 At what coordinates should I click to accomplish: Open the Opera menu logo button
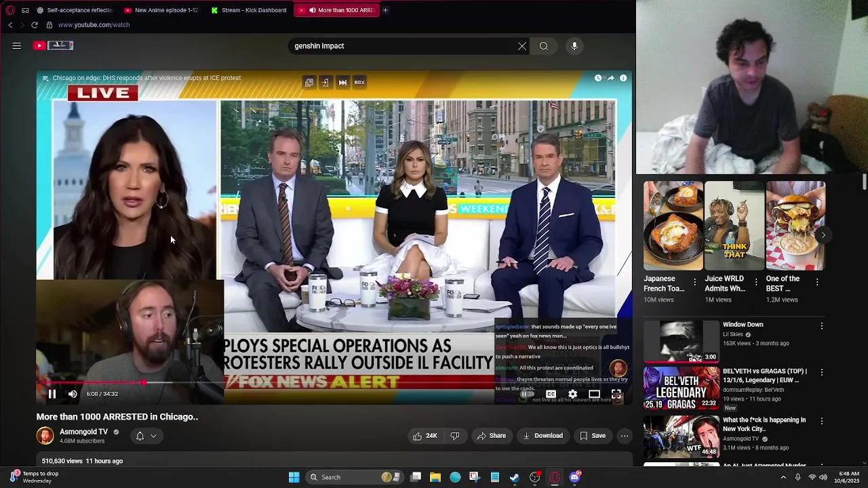coord(9,10)
